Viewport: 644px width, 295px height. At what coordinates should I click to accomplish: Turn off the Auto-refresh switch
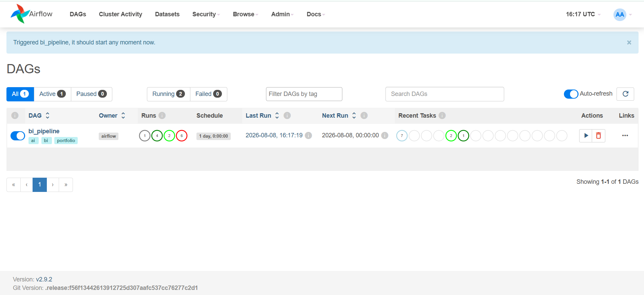pos(571,94)
